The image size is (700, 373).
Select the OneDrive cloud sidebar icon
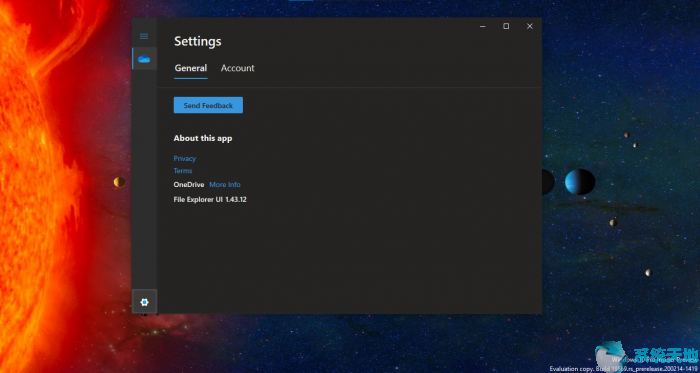144,59
